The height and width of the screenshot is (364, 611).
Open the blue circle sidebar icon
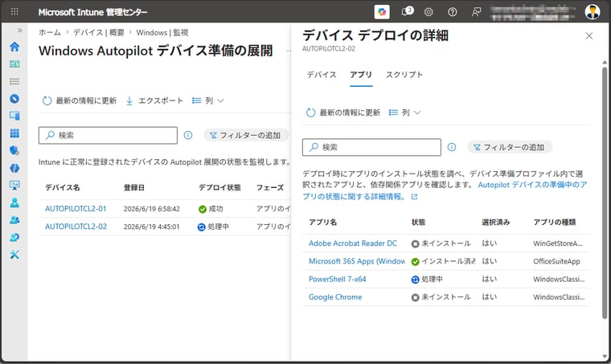coord(14,99)
